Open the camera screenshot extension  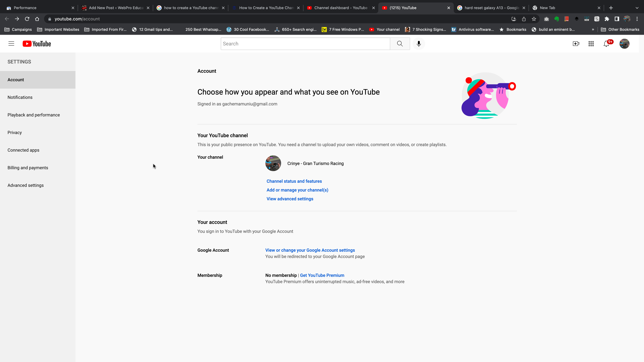(x=547, y=19)
